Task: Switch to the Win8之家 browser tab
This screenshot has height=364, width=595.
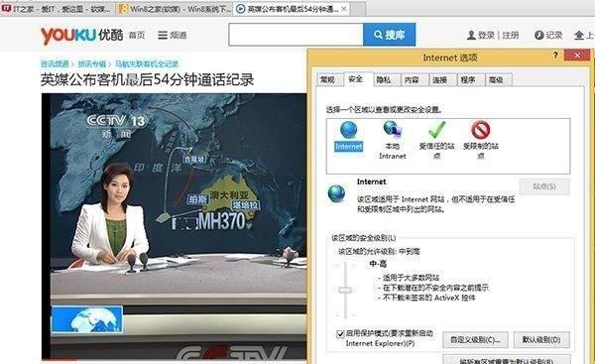Action: click(175, 8)
